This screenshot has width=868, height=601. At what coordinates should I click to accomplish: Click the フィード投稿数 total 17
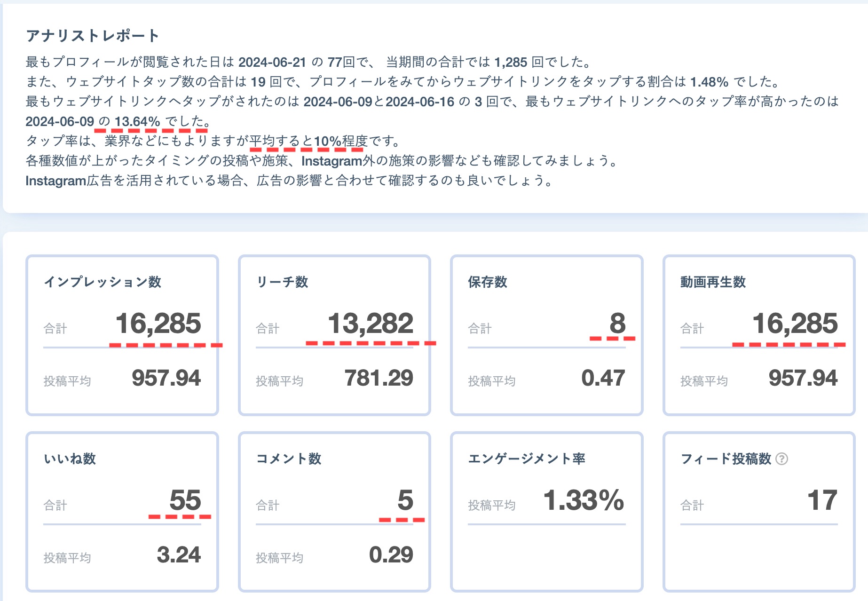(822, 500)
